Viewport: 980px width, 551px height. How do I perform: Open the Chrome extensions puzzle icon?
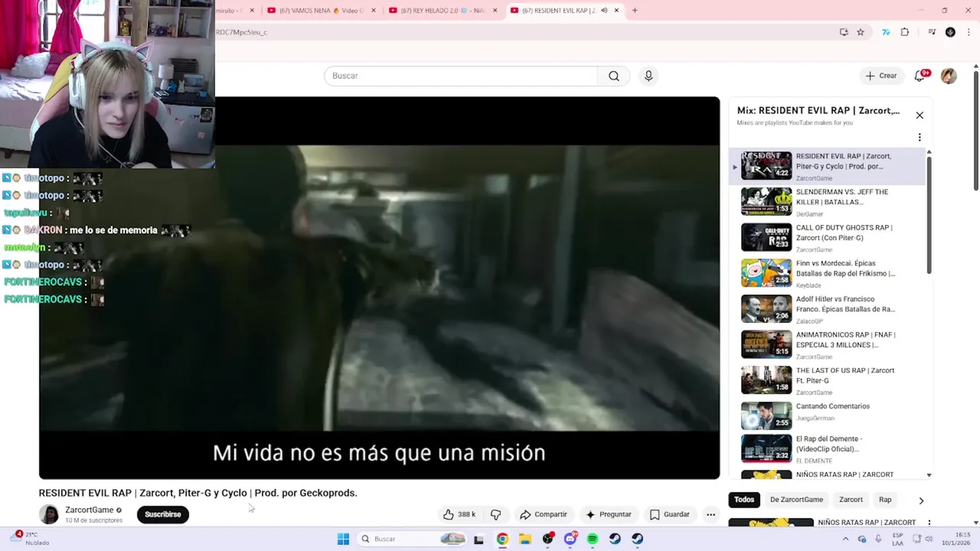point(905,32)
